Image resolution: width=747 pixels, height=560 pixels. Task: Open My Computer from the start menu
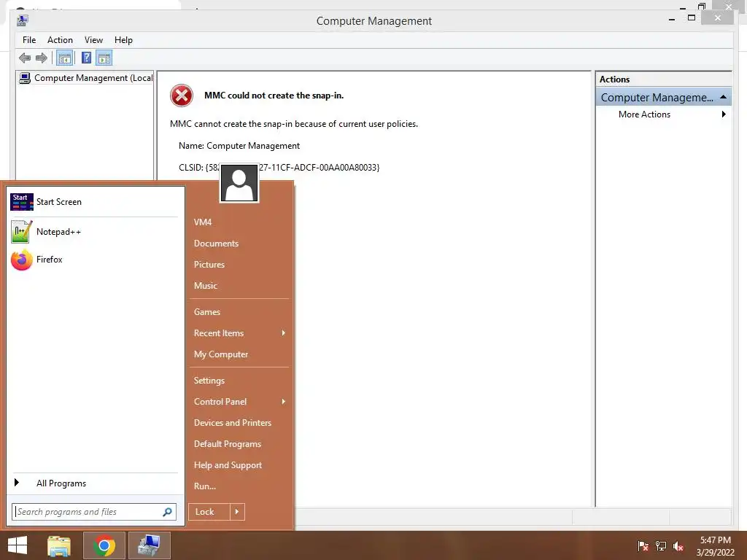coord(239,354)
